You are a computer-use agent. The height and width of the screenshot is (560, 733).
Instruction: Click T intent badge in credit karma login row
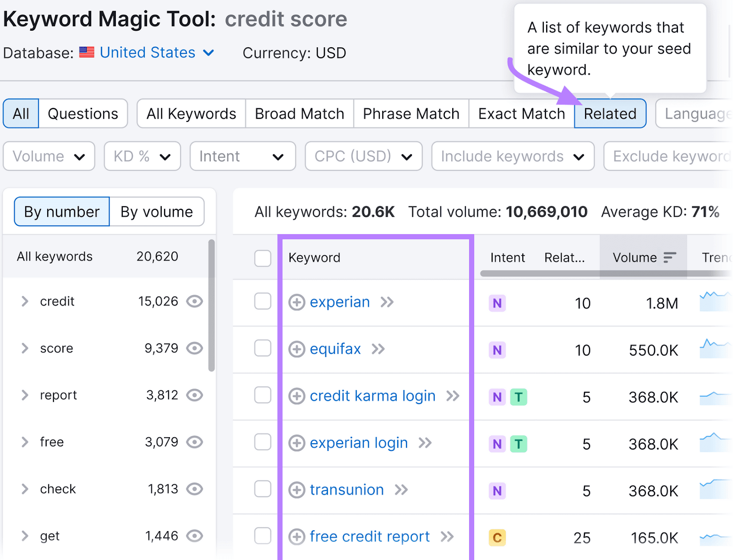point(519,397)
